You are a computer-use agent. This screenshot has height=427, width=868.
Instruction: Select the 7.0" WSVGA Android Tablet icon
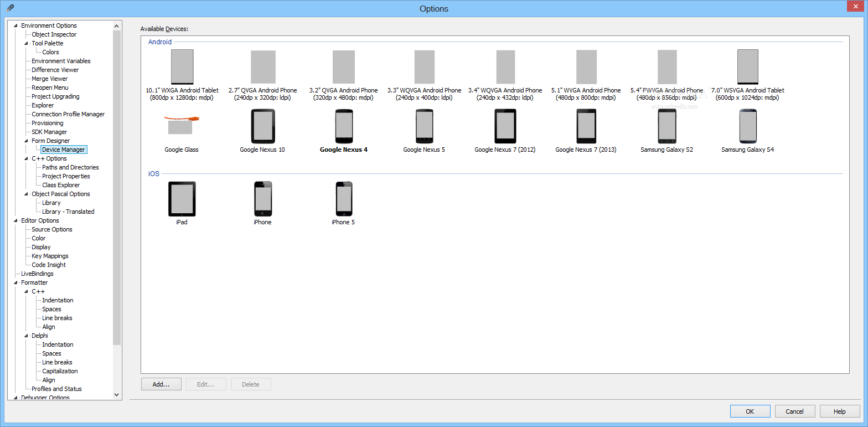coord(748,66)
